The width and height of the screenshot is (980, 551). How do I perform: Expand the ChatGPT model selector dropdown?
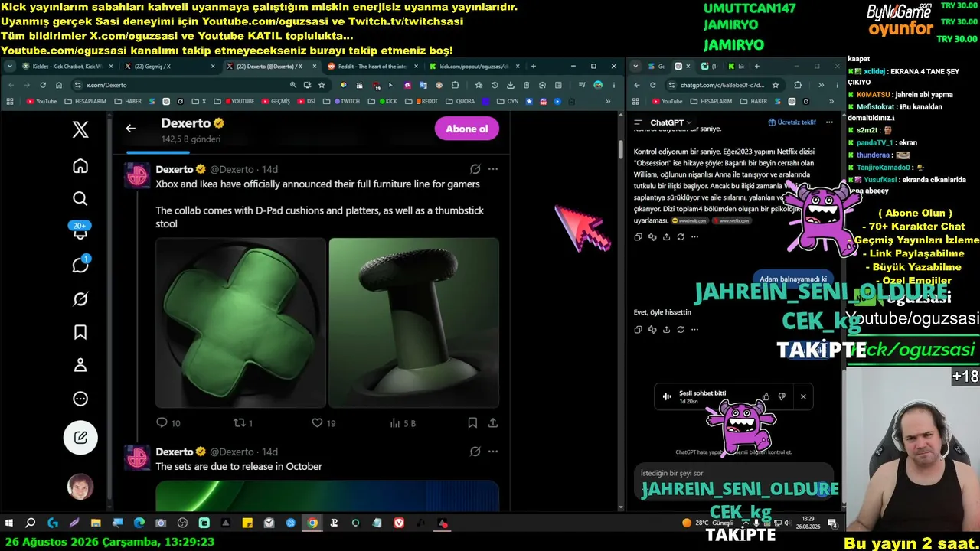(x=671, y=122)
